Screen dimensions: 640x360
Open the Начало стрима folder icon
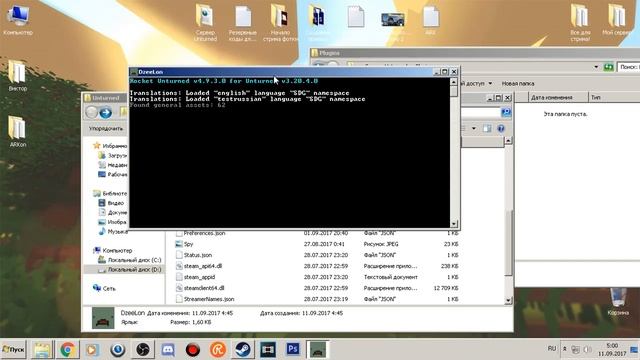click(x=280, y=22)
